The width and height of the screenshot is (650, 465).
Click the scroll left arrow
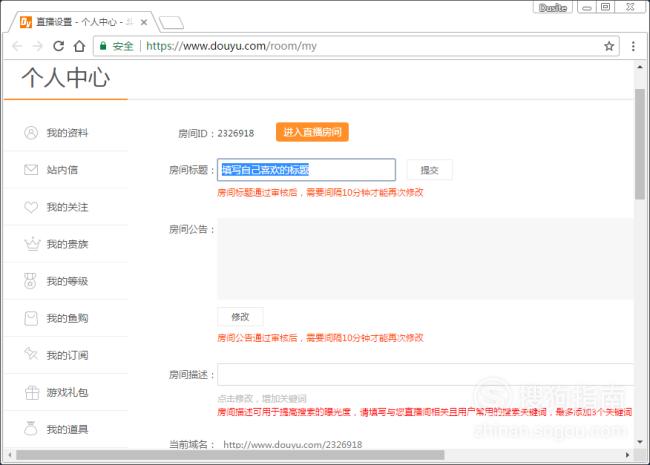pos(10,455)
